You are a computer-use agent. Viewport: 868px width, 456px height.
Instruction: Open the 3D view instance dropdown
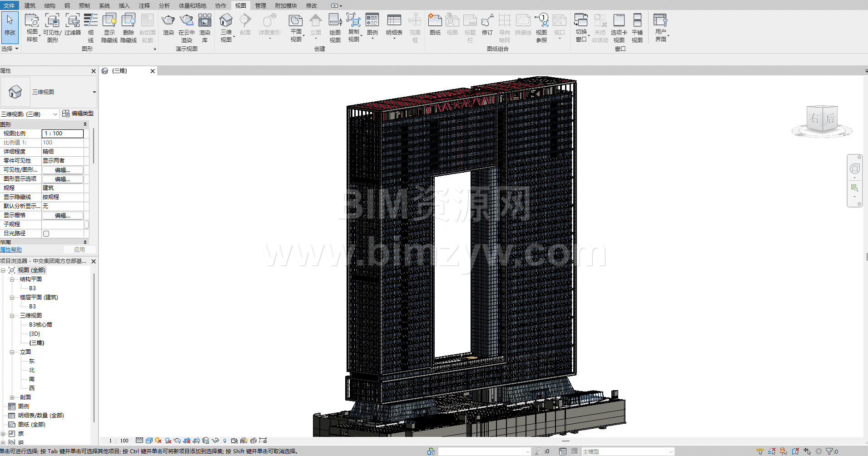[x=30, y=114]
